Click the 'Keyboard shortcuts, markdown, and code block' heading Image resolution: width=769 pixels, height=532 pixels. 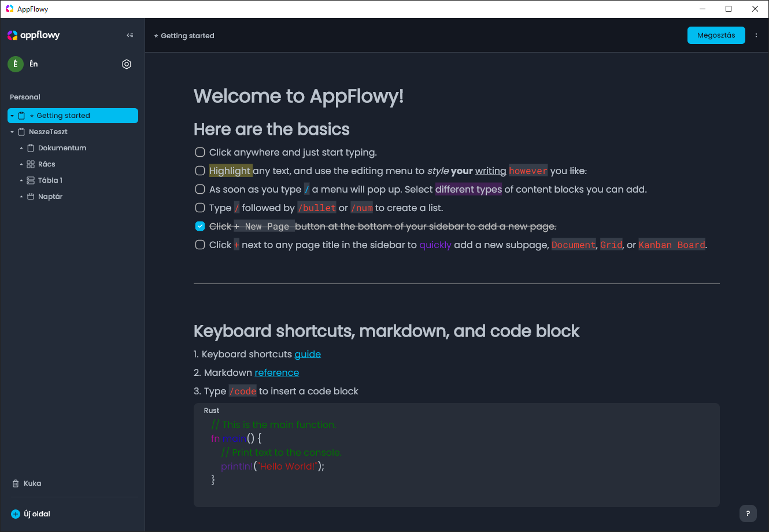[387, 331]
